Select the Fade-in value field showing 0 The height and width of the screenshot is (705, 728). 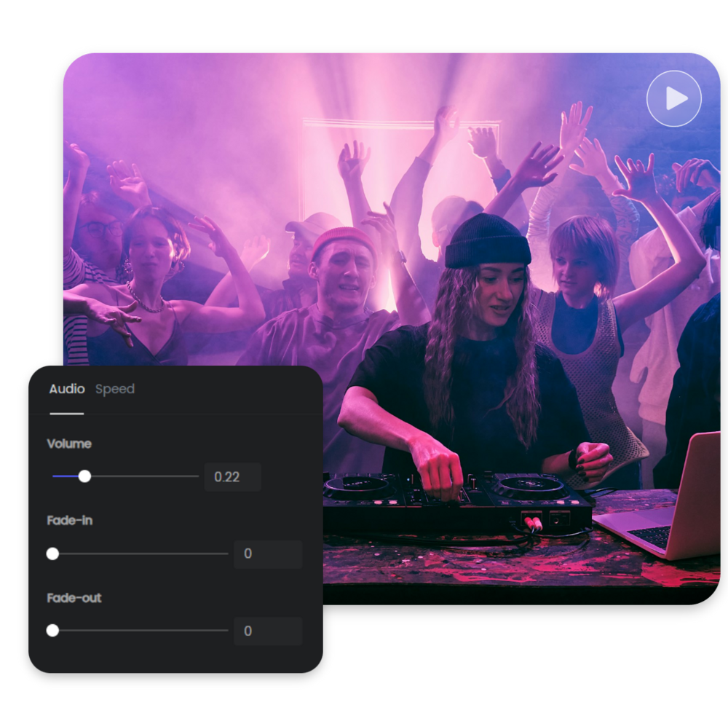point(268,554)
